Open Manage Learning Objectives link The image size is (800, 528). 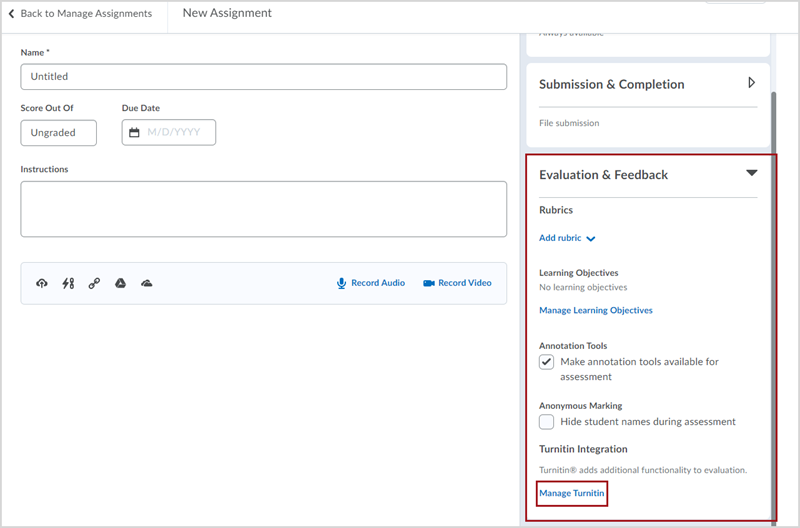tap(595, 310)
